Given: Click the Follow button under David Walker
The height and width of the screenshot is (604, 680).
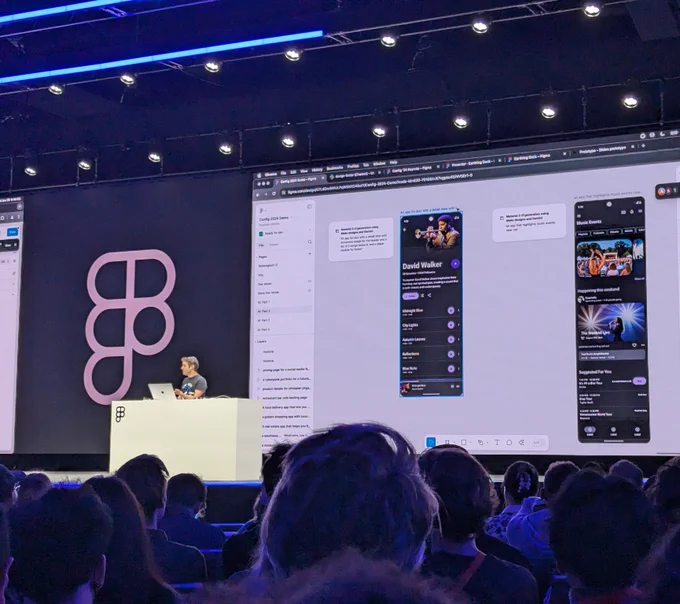Looking at the screenshot, I should [410, 296].
